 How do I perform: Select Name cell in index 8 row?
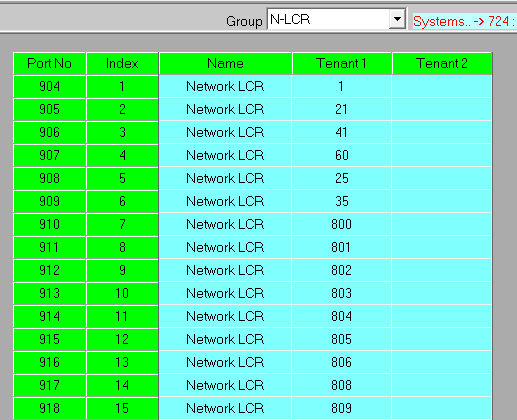[x=225, y=247]
